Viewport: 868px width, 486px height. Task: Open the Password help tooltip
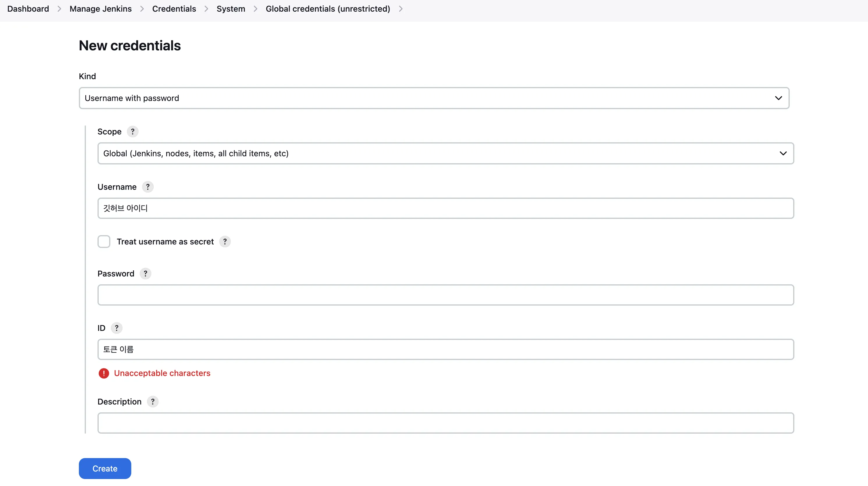pos(146,274)
